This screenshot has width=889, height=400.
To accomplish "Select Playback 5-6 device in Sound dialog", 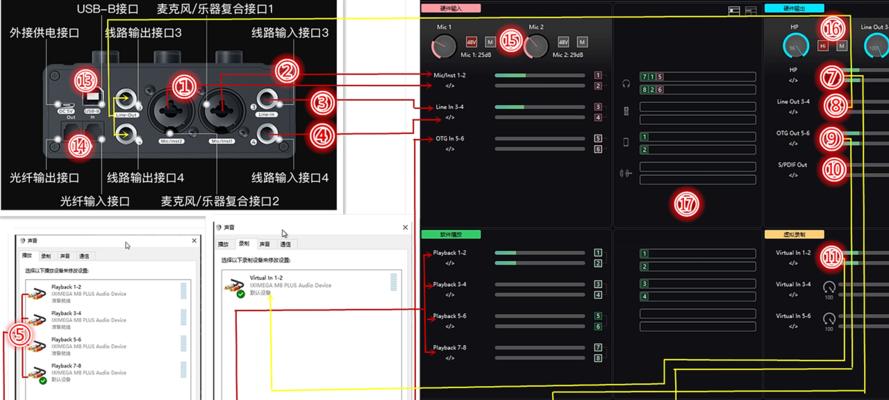I will (x=108, y=346).
